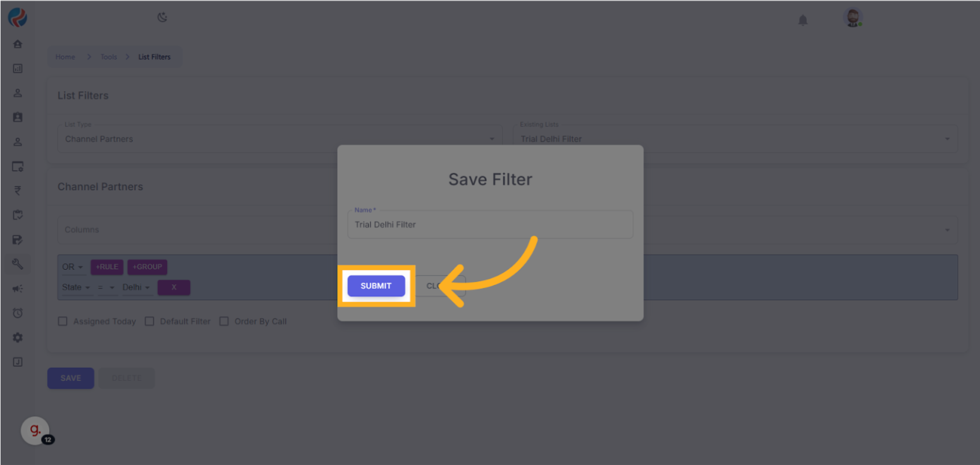Enable the Default Filter checkbox

pyautogui.click(x=150, y=322)
